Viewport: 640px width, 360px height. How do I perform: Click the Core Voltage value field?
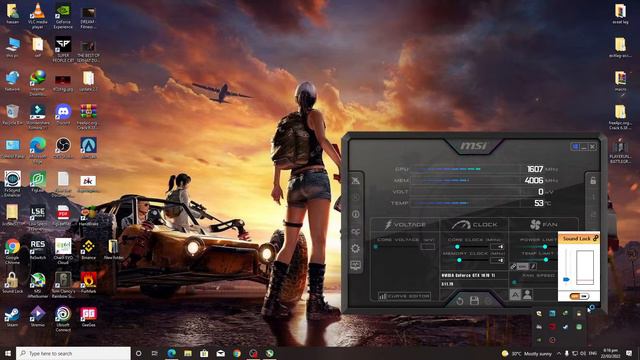point(427,247)
